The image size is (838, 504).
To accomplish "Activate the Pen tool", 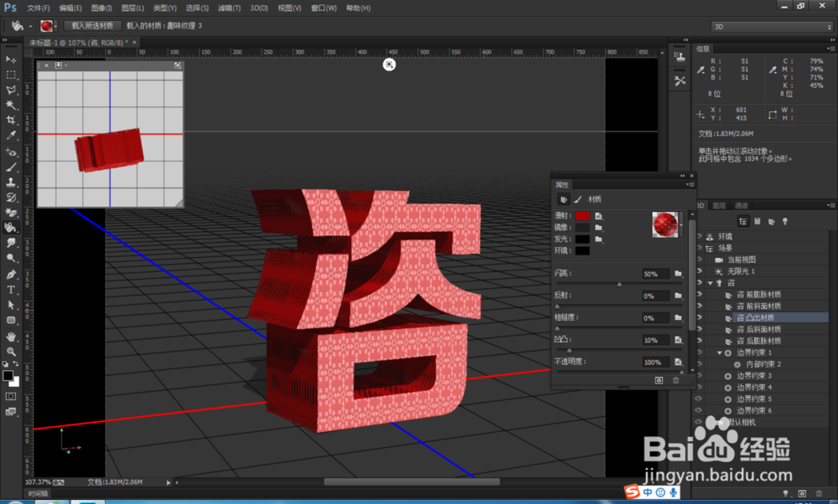I will (x=12, y=275).
